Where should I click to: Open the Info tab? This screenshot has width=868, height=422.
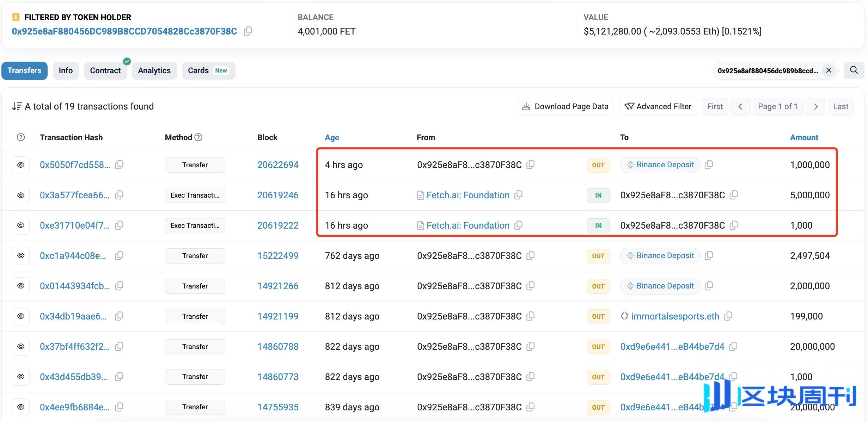(66, 70)
